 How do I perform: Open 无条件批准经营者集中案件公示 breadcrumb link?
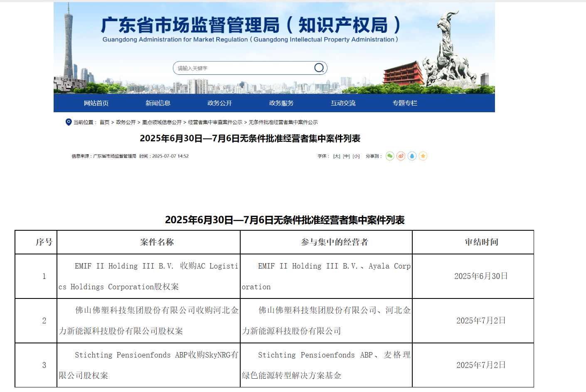pyautogui.click(x=283, y=122)
